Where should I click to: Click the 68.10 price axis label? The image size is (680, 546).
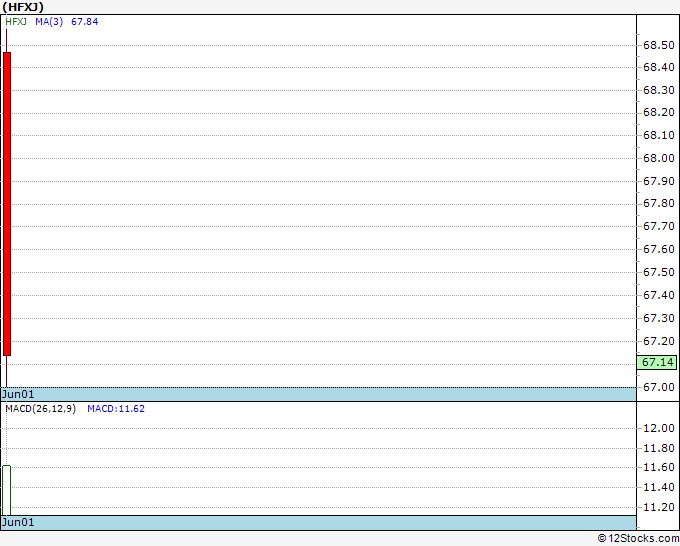pyautogui.click(x=658, y=135)
